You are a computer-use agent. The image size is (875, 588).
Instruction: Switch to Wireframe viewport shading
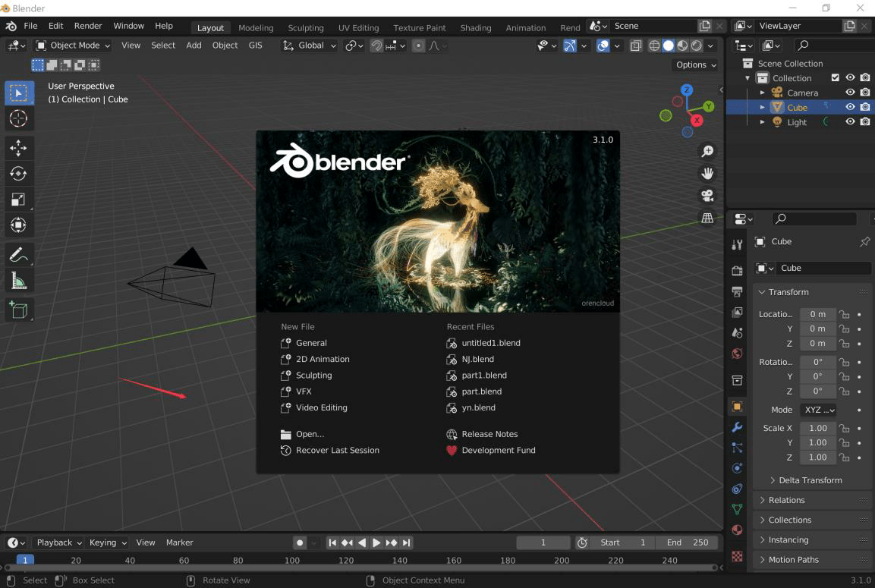(x=654, y=46)
